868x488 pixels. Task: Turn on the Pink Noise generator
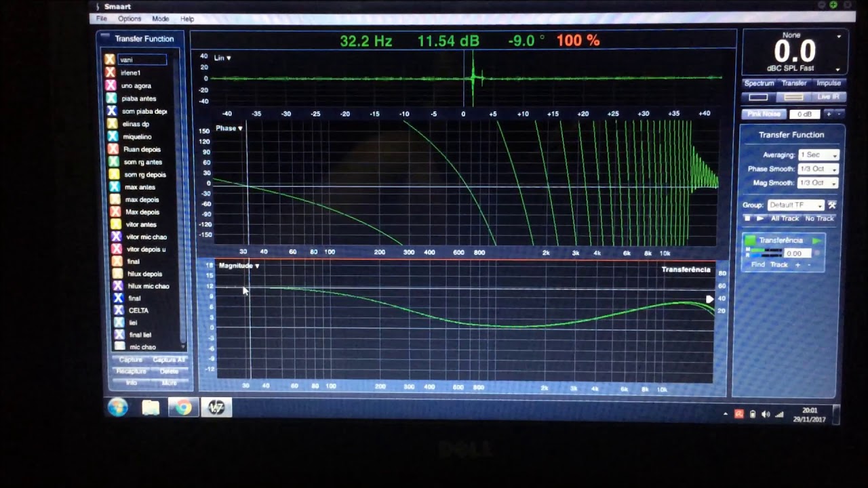tap(764, 115)
